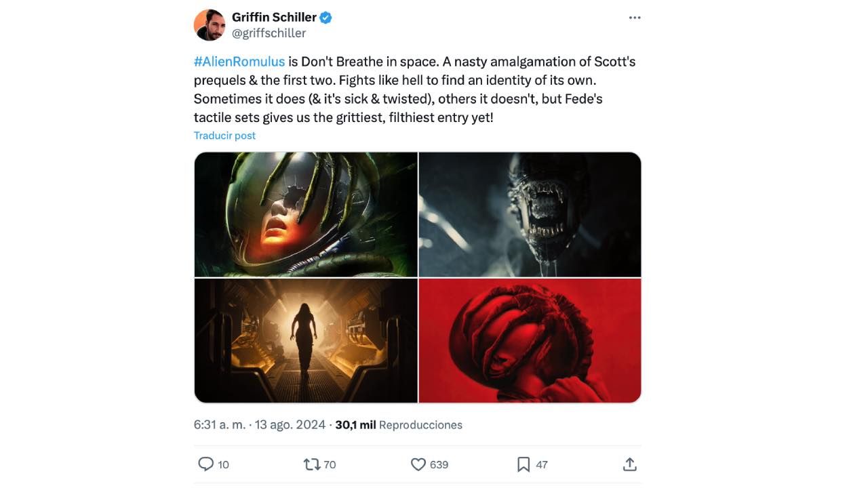Open the xenomorph teeth image
Viewport: 868px width, 488px height.
tap(530, 214)
